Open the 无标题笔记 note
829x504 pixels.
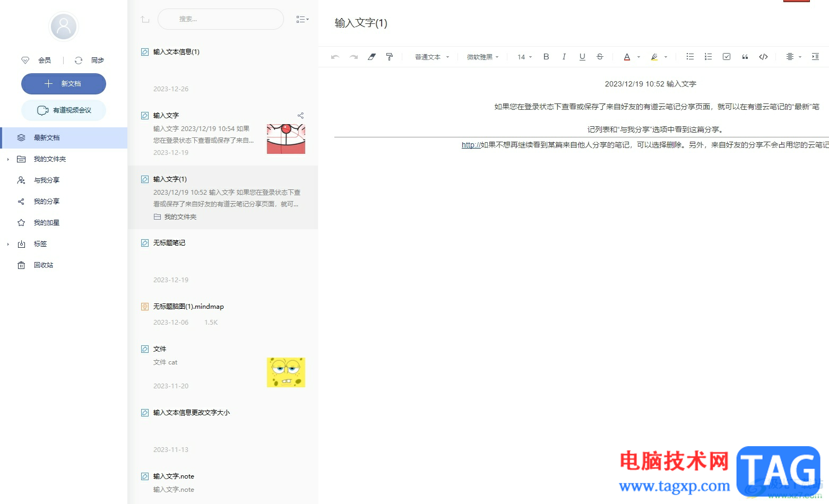(x=223, y=261)
